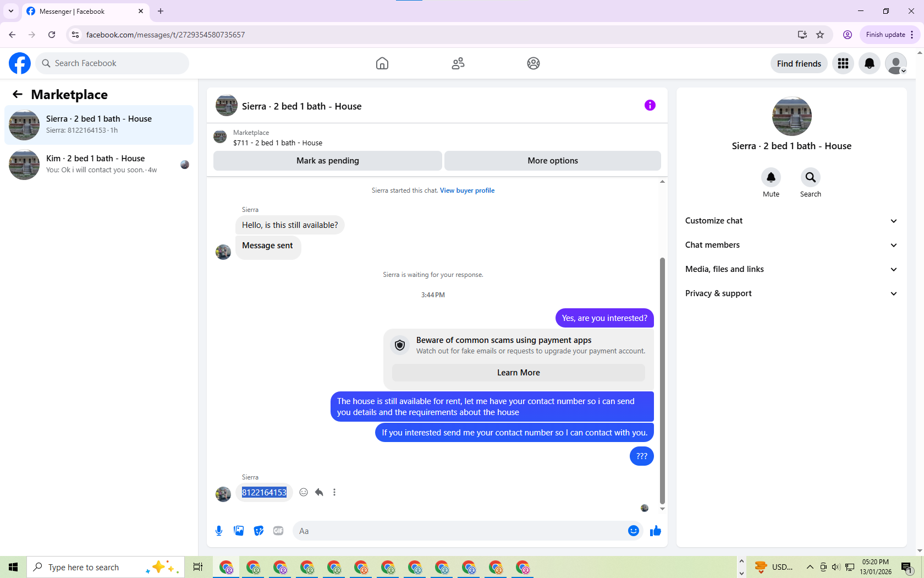The height and width of the screenshot is (578, 924).
Task: Open the Notifications bell icon
Action: point(870,63)
